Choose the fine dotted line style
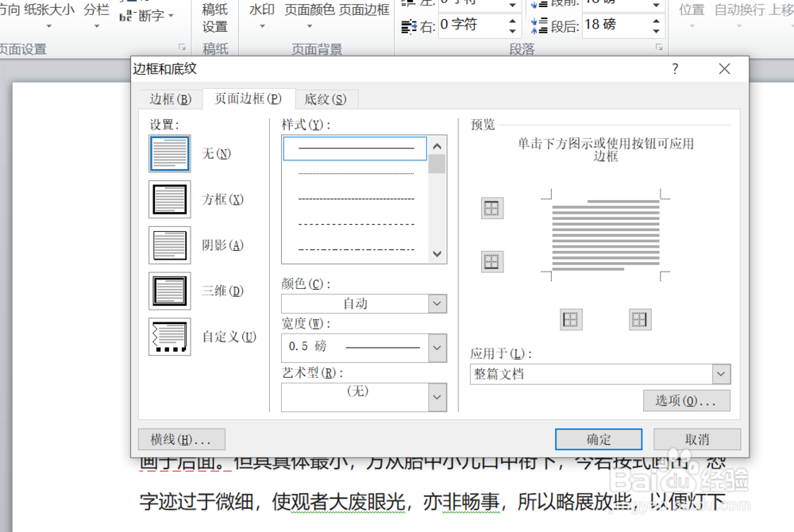 pos(355,174)
